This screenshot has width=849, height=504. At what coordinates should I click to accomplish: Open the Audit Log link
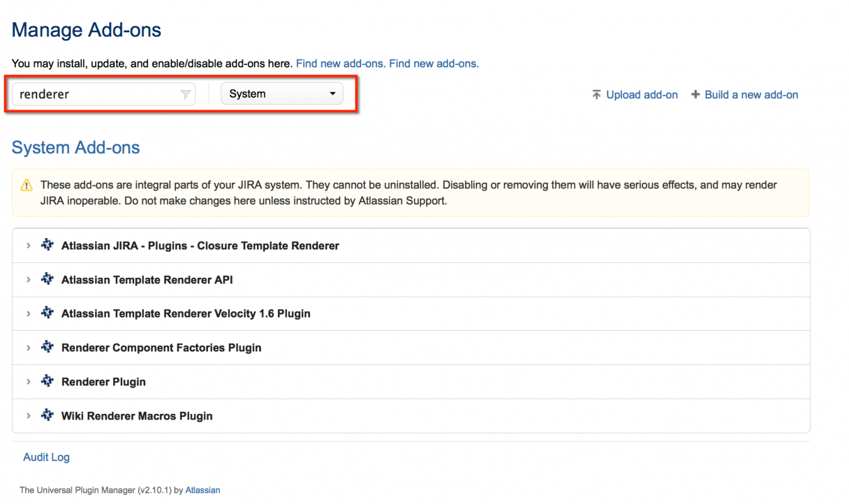(46, 457)
